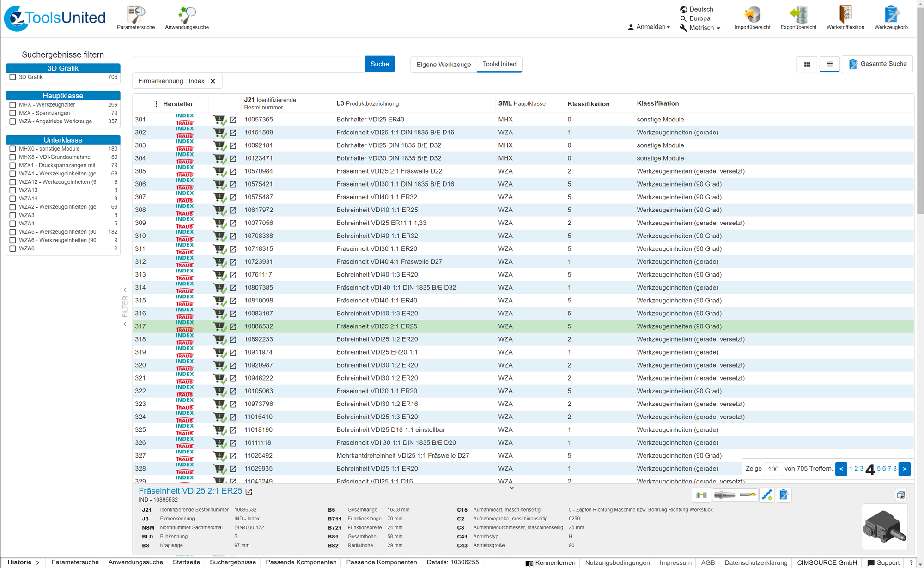924x568 pixels.
Task: Open the detail panel's blue clipboard icon
Action: pos(784,495)
